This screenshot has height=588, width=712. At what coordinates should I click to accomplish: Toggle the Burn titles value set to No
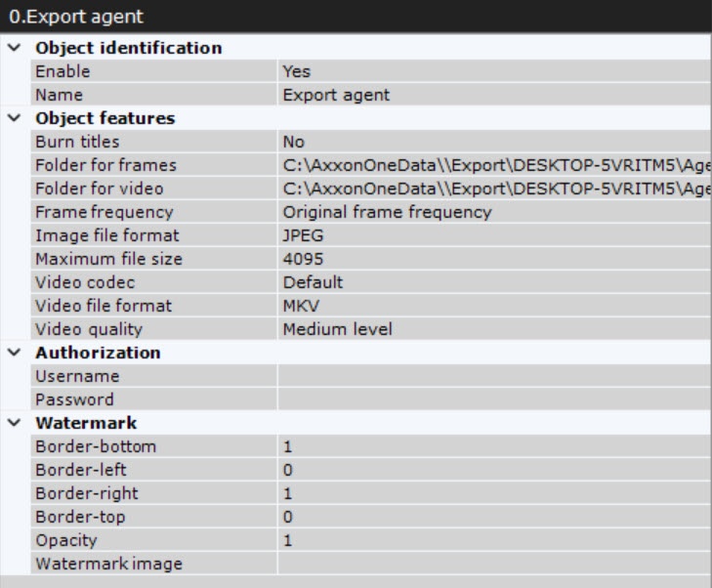(x=493, y=142)
